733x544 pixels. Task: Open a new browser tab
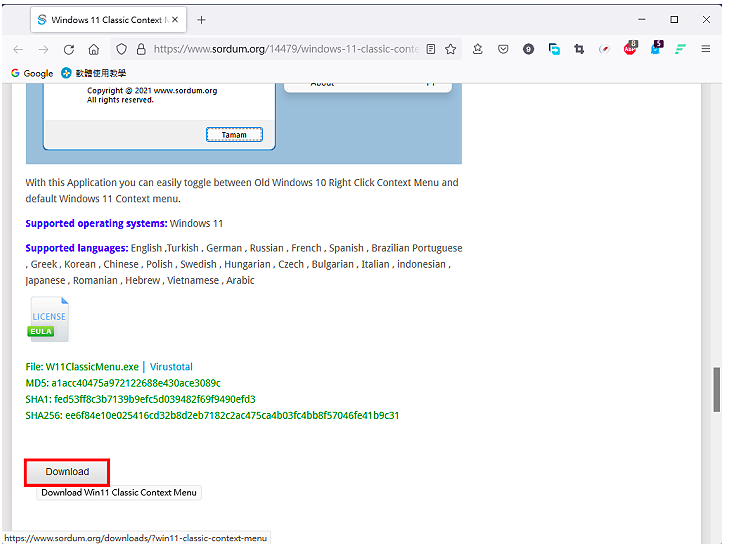pyautogui.click(x=201, y=20)
